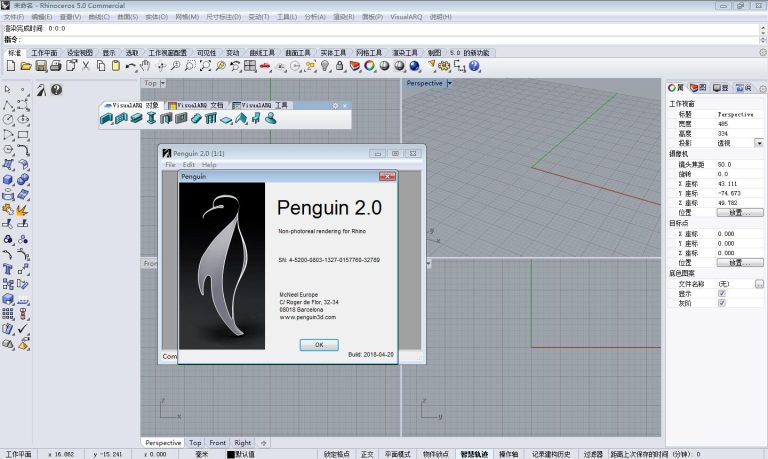The image size is (768, 459).
Task: Open the color wheel icon in the toolbar
Action: point(370,66)
